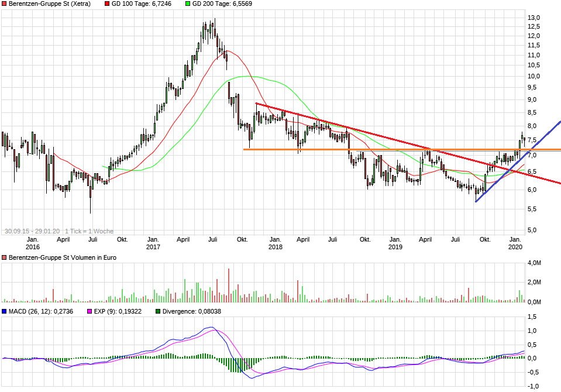
Task: Click the Volumen in Euro legend swatch
Action: coord(4,258)
